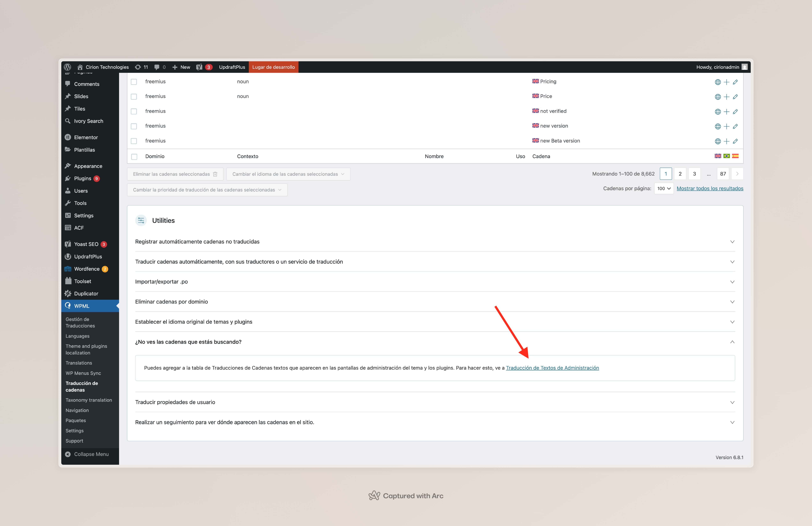812x526 pixels.
Task: Open Wordfence in the sidebar
Action: [x=90, y=269]
